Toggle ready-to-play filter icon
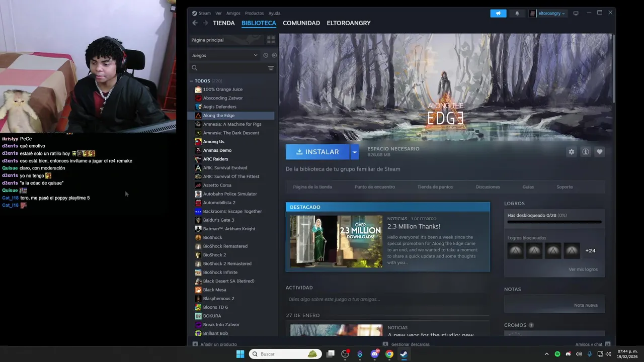The image size is (644, 362). click(x=274, y=55)
